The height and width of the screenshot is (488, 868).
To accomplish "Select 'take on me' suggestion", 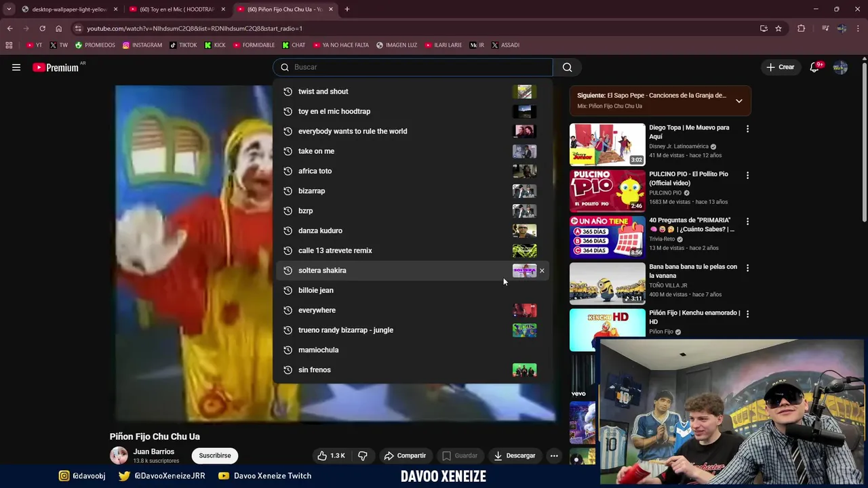I will coord(412,151).
